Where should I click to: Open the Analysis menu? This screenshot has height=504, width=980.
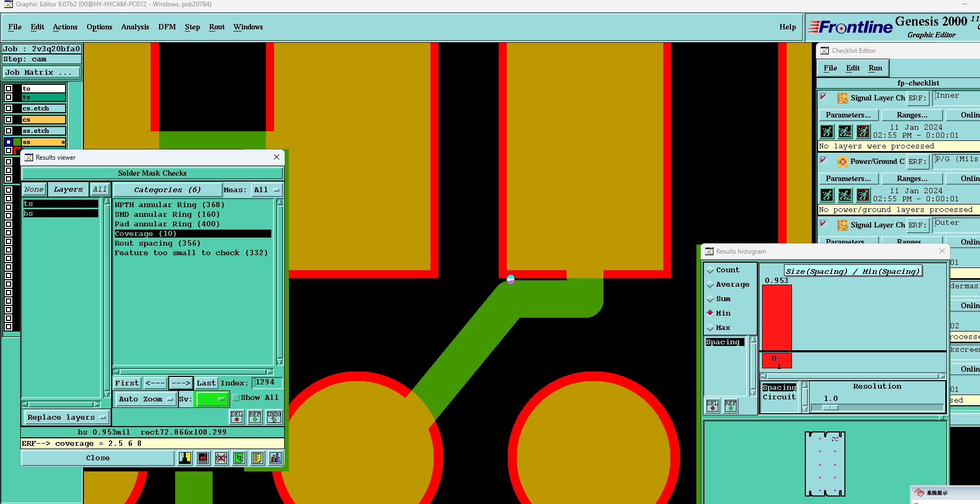135,27
